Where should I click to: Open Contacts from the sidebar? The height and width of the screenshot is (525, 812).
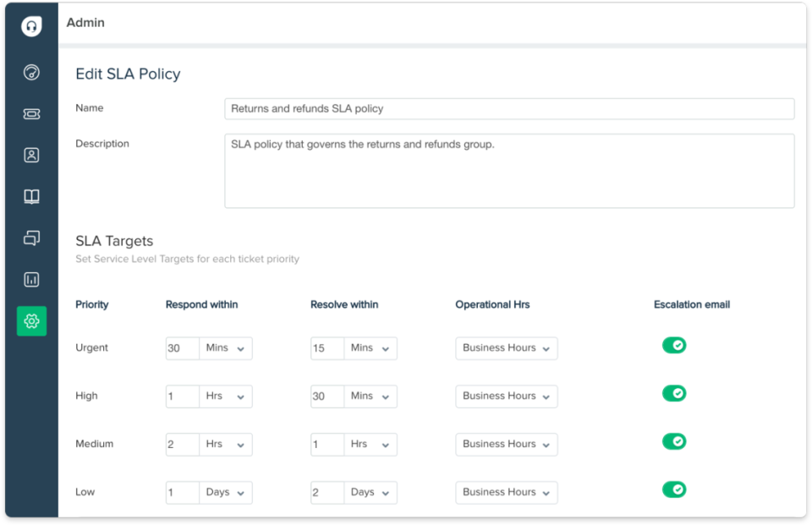pos(30,156)
